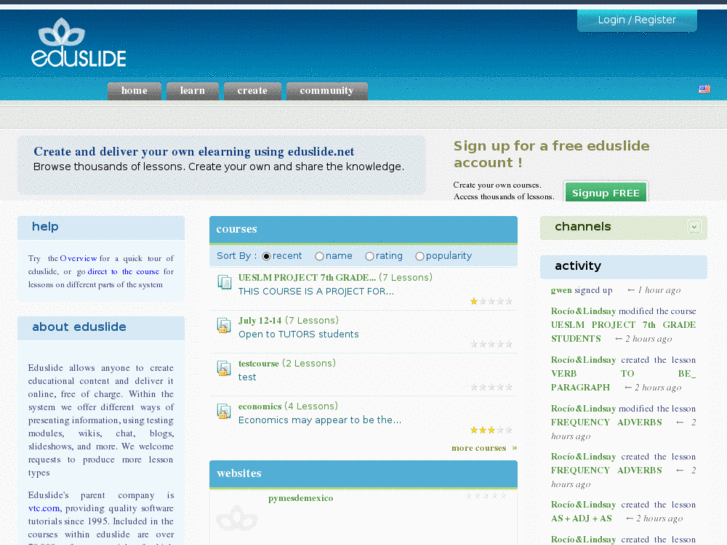Click star rating of July 12-14 course
This screenshot has height=545, width=727.
(x=491, y=344)
